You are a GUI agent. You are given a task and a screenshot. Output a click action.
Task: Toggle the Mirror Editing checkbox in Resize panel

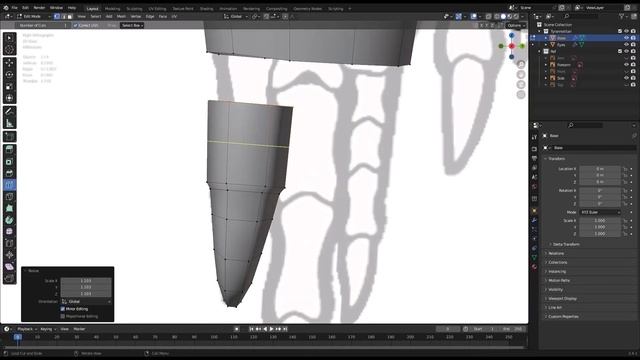(63, 309)
